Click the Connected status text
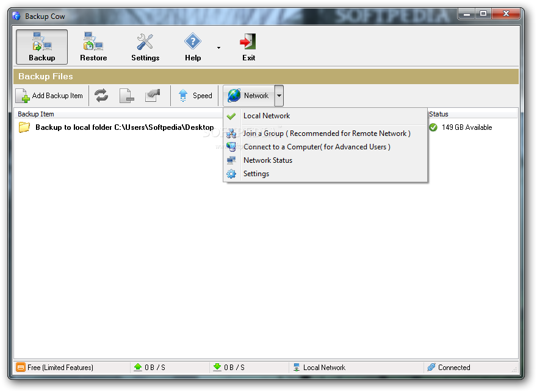537x392 pixels. 454,368
